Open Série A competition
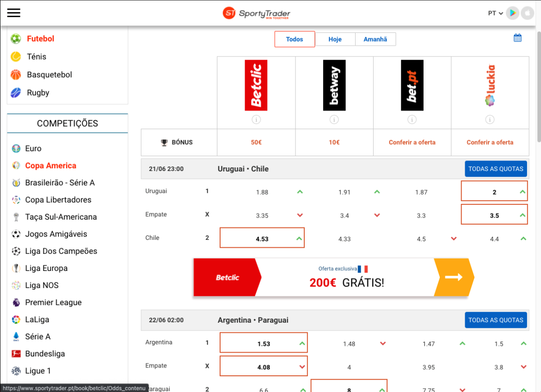This screenshot has width=541, height=392. [37, 337]
